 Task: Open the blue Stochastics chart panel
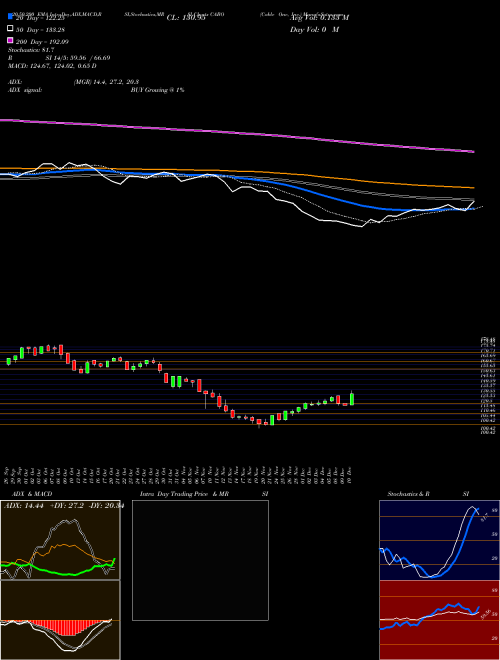click(x=439, y=540)
